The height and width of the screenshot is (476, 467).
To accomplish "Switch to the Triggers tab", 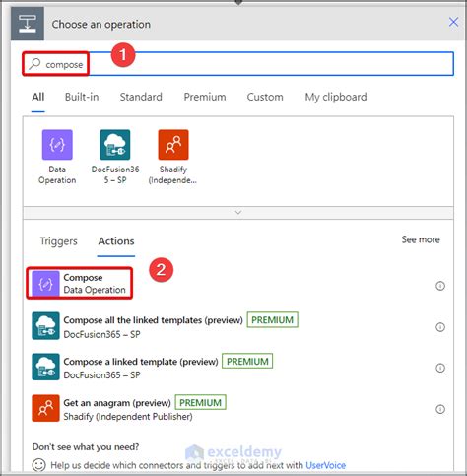I will (59, 241).
